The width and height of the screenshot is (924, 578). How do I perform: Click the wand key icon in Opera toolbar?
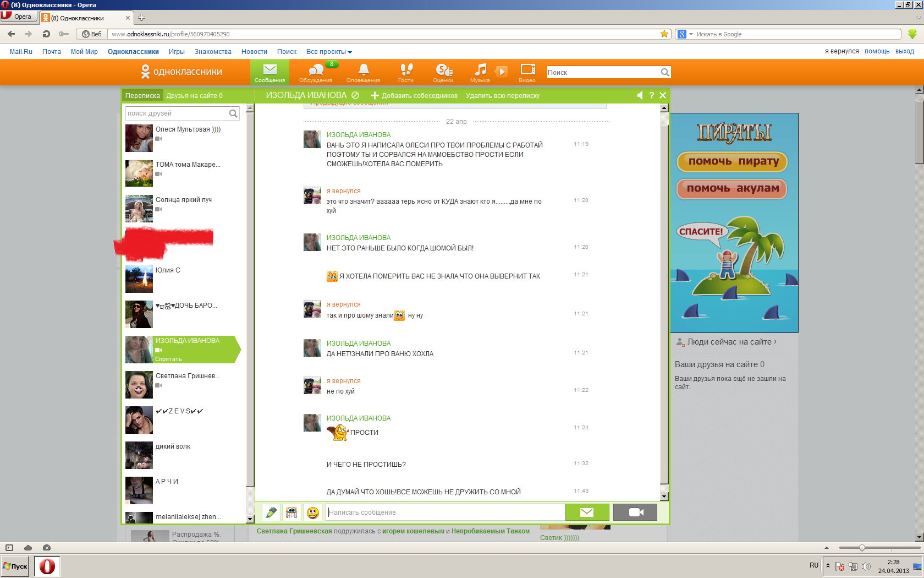(64, 34)
